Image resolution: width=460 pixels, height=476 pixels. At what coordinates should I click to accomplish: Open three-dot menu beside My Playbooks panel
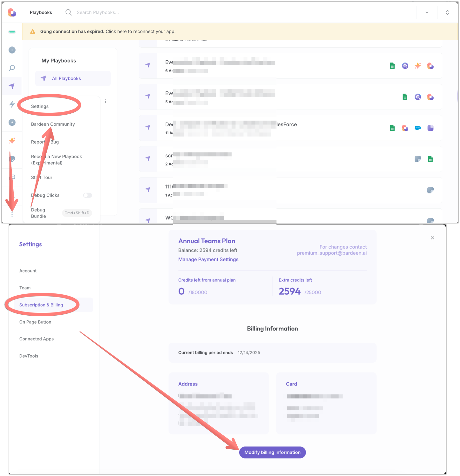[106, 101]
